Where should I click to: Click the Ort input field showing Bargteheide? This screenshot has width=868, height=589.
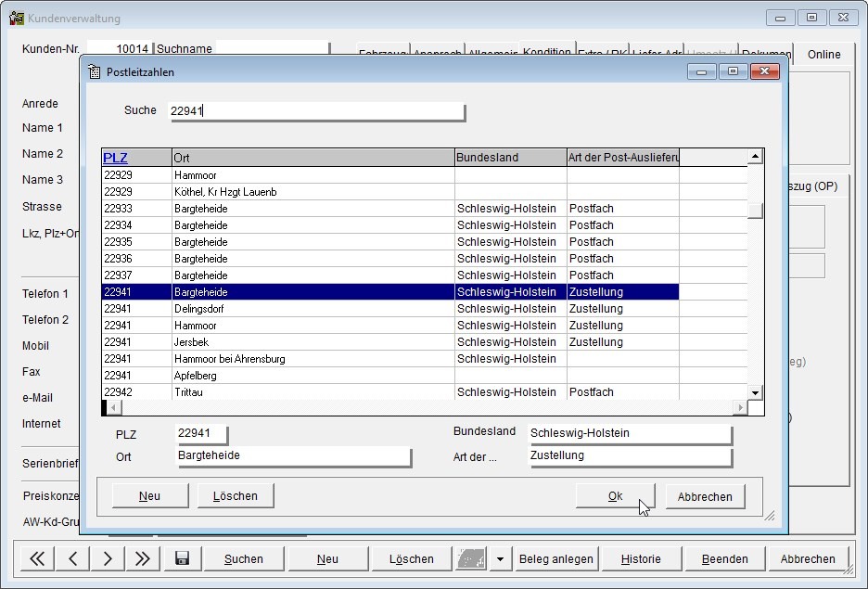point(294,456)
